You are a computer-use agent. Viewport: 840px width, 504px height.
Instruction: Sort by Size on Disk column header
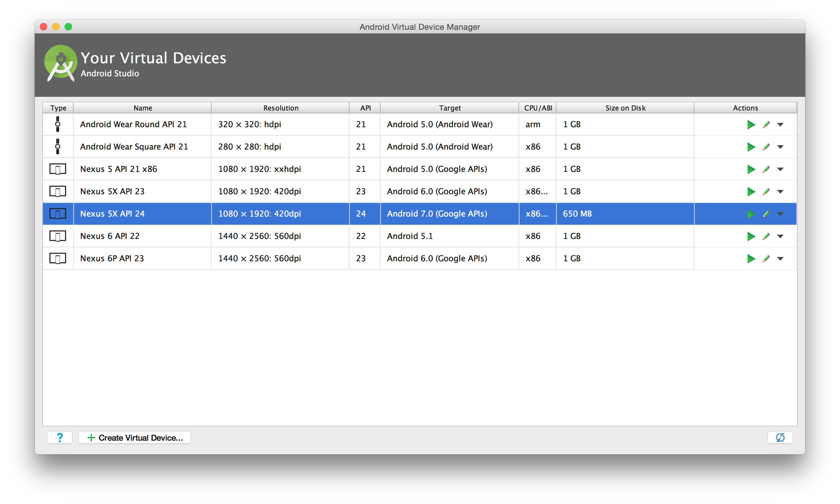(x=625, y=108)
